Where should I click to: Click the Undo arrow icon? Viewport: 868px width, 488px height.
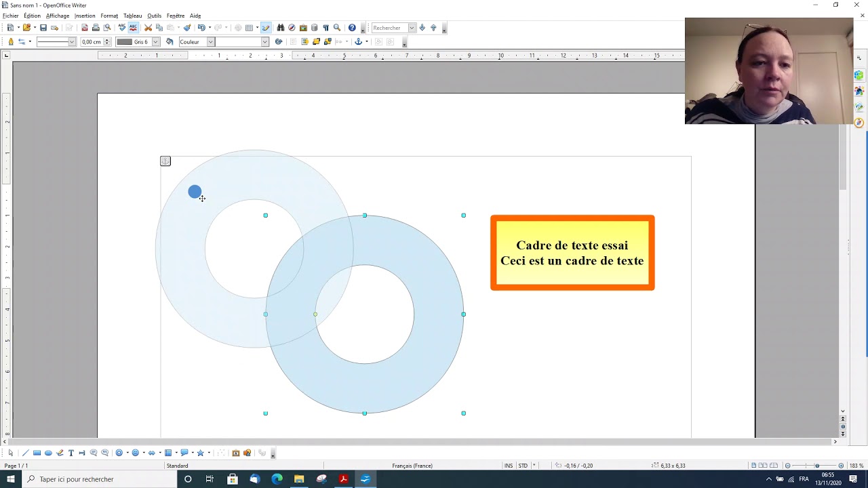point(201,28)
